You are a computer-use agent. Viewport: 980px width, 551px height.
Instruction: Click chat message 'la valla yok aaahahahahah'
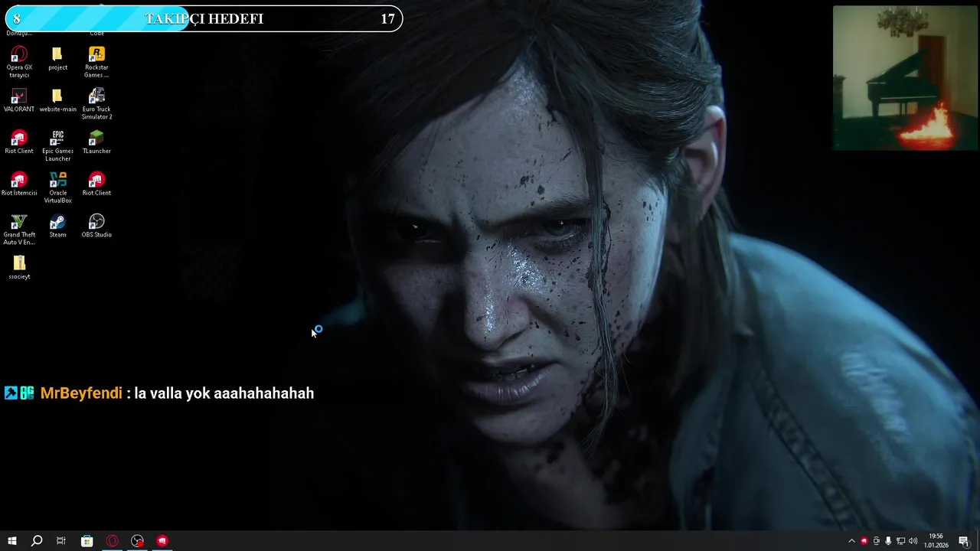tap(224, 393)
